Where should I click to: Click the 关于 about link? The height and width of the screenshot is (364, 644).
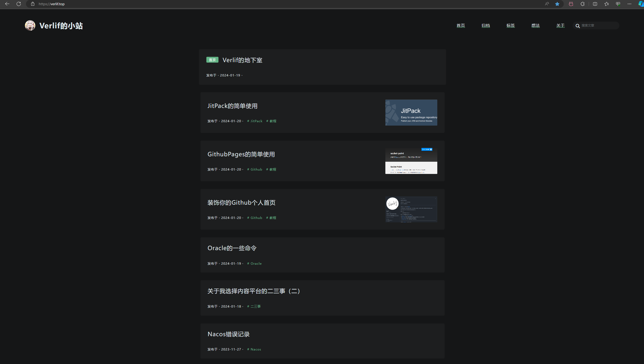coord(560,25)
